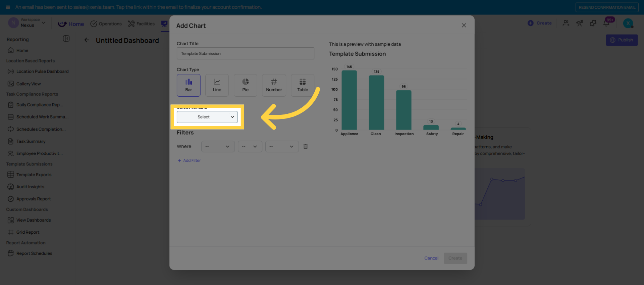Click Resend Confirmation Email button
Viewport: 644px width, 285px height.
pos(607,7)
